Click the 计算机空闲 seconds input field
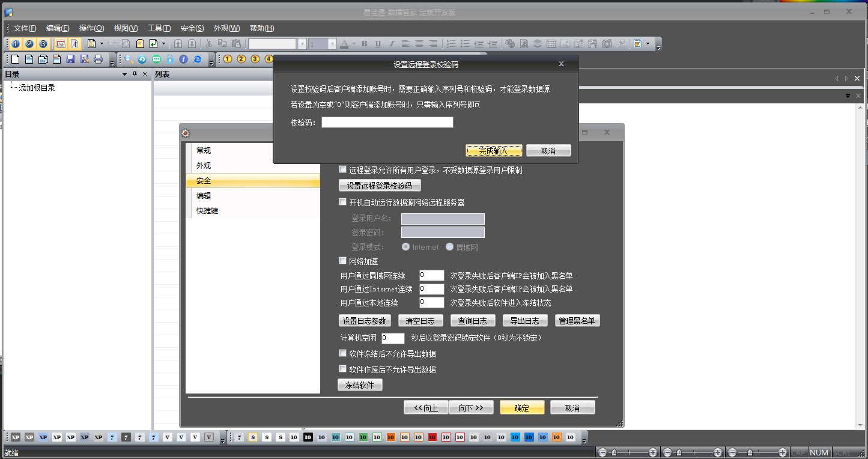 (x=393, y=338)
